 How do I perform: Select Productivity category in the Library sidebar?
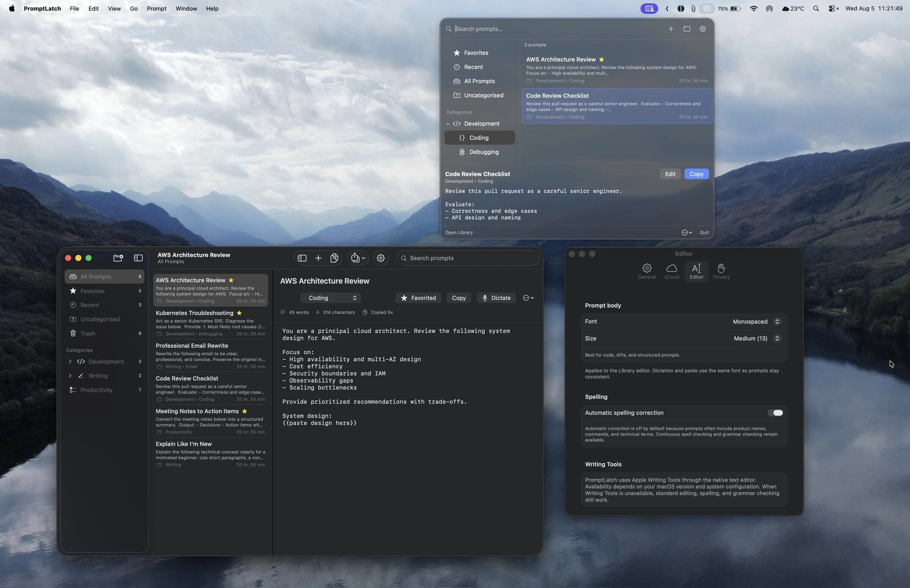104,390
